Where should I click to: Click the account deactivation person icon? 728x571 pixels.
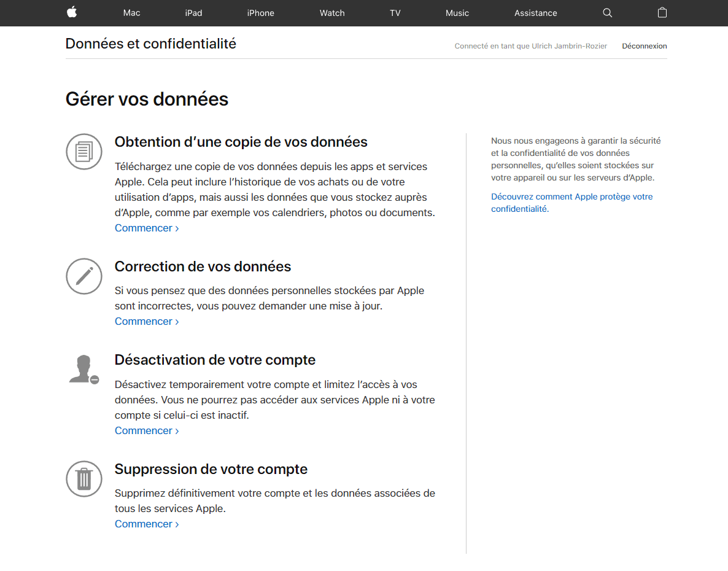pos(84,370)
